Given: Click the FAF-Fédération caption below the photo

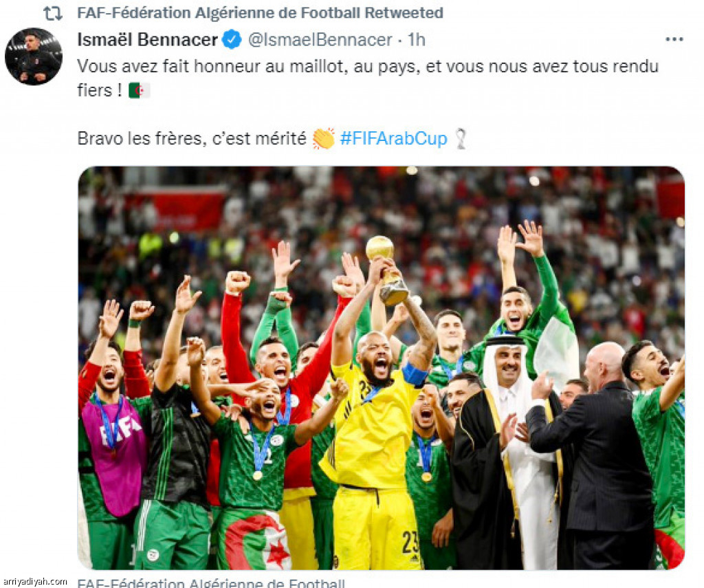Looking at the screenshot, I should (211, 582).
